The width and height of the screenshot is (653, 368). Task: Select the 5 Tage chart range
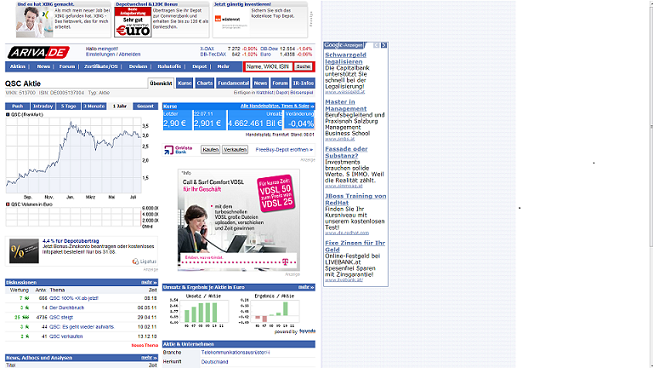[68, 106]
